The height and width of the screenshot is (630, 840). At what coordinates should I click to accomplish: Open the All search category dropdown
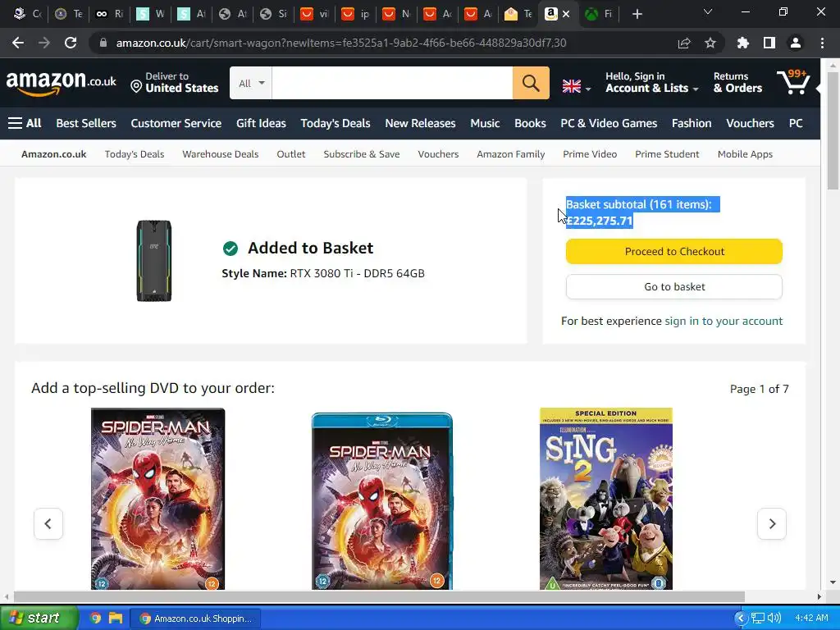251,83
